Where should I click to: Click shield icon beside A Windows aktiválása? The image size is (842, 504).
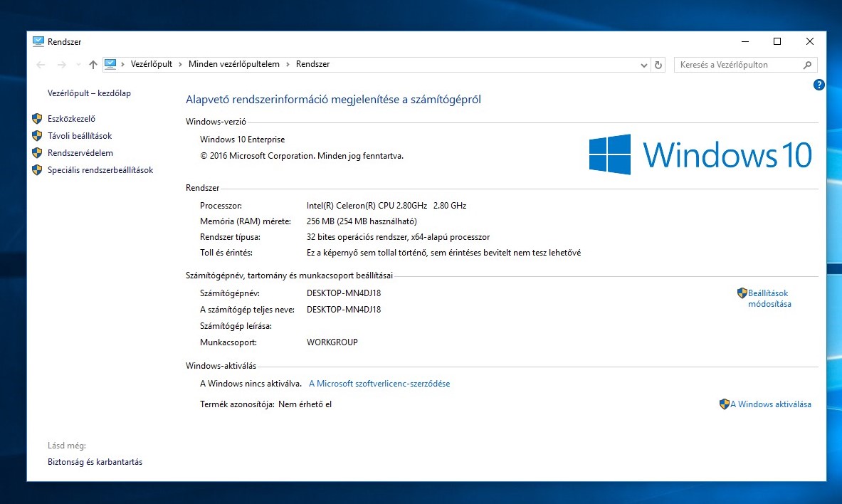(725, 404)
